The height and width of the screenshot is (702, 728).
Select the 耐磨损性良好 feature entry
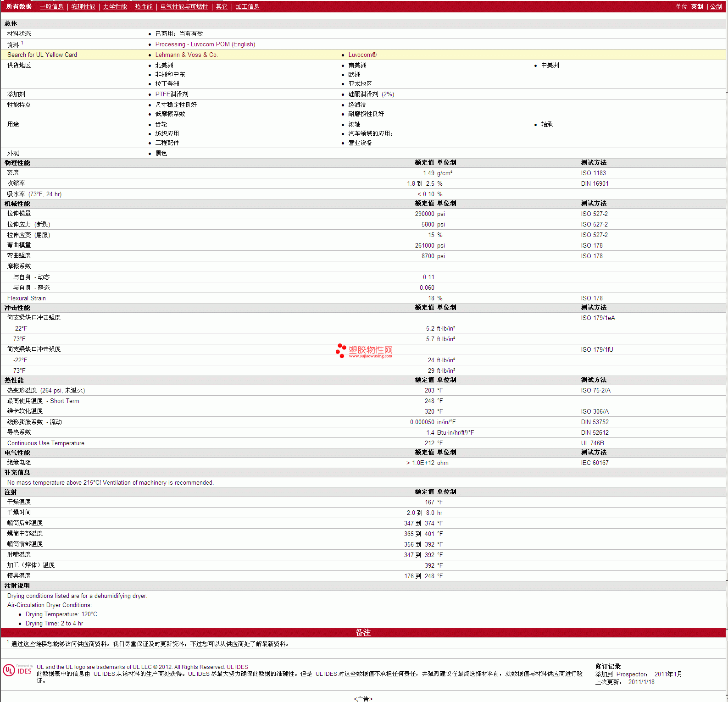(366, 114)
